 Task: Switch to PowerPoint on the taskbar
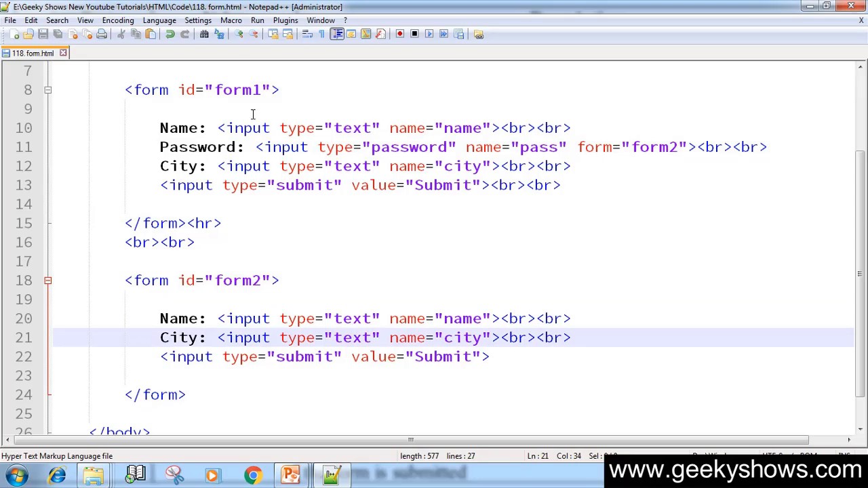[290, 475]
